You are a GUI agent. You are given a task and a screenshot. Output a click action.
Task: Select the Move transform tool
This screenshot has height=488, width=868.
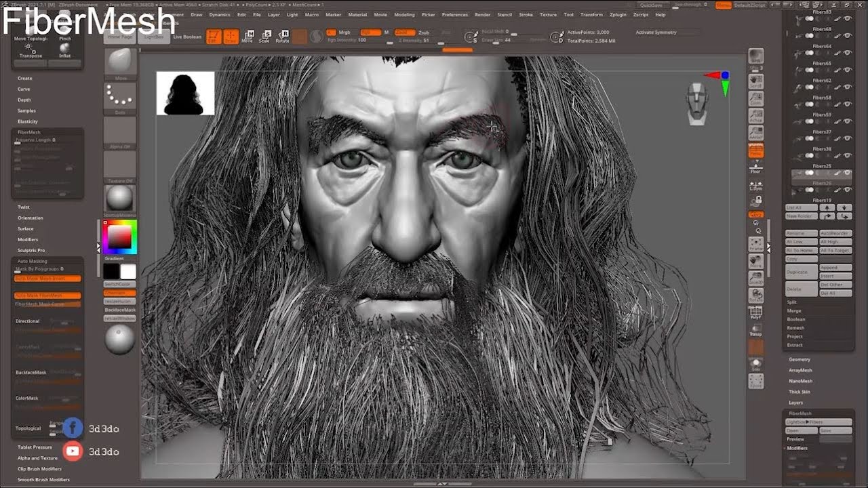248,37
